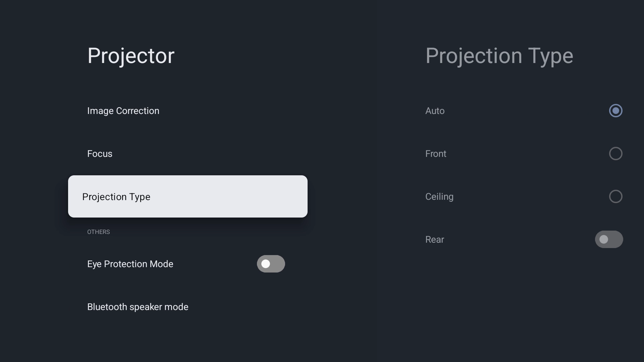The height and width of the screenshot is (362, 644).
Task: Open the Focus settings
Action: coord(100,154)
